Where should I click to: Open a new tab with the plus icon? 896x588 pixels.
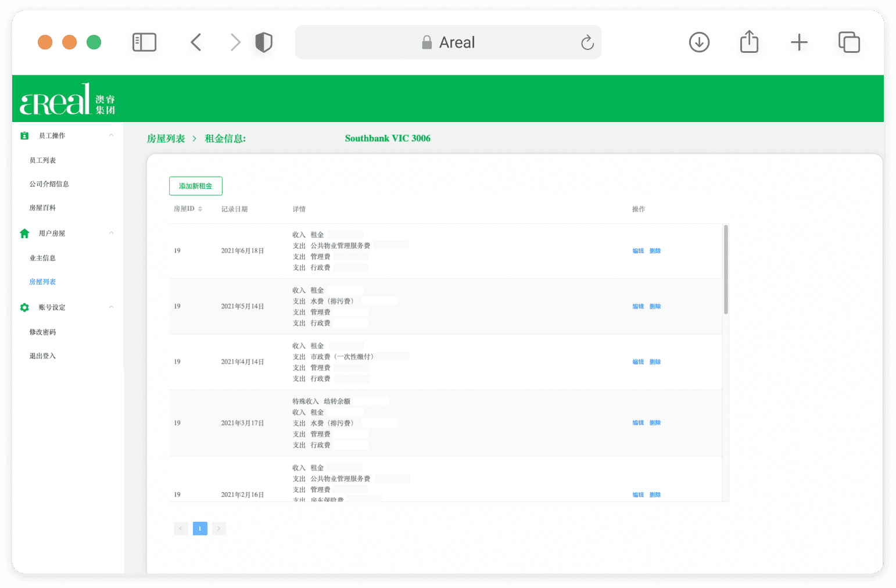(x=800, y=42)
